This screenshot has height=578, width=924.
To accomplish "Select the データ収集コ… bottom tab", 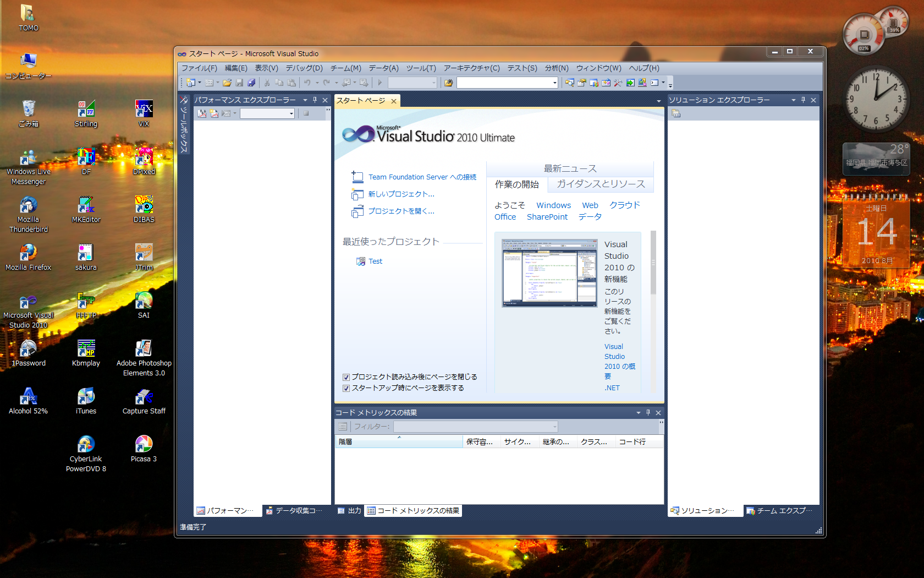I will coord(294,511).
